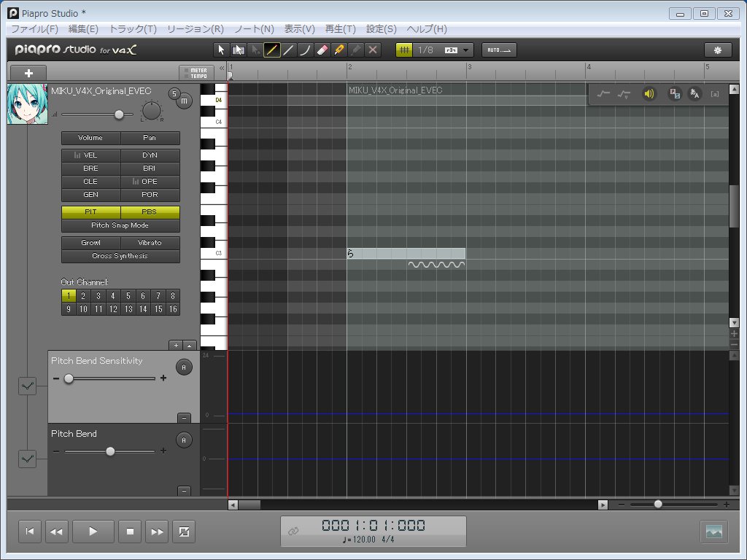Select the BRI parameter
Image resolution: width=747 pixels, height=560 pixels.
pyautogui.click(x=150, y=168)
